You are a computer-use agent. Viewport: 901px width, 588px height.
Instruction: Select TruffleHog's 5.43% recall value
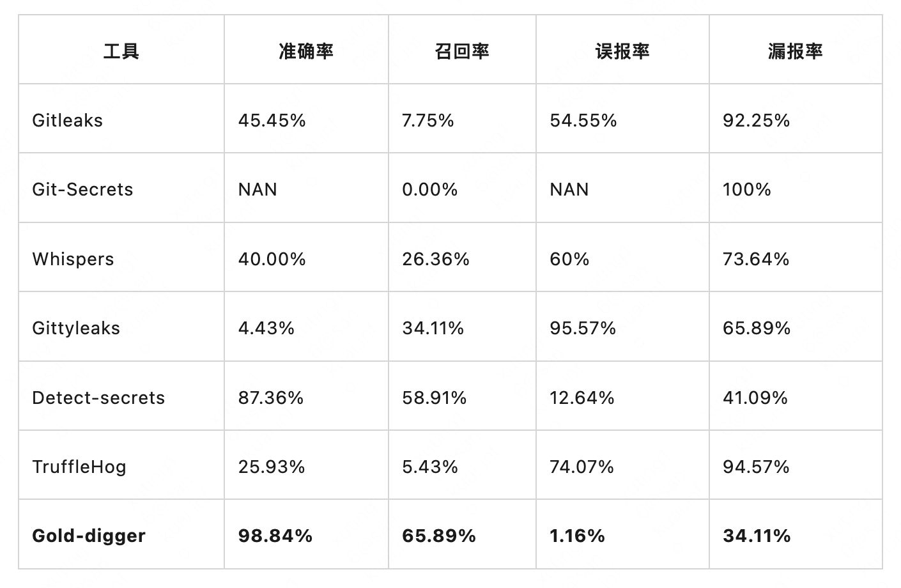point(430,467)
